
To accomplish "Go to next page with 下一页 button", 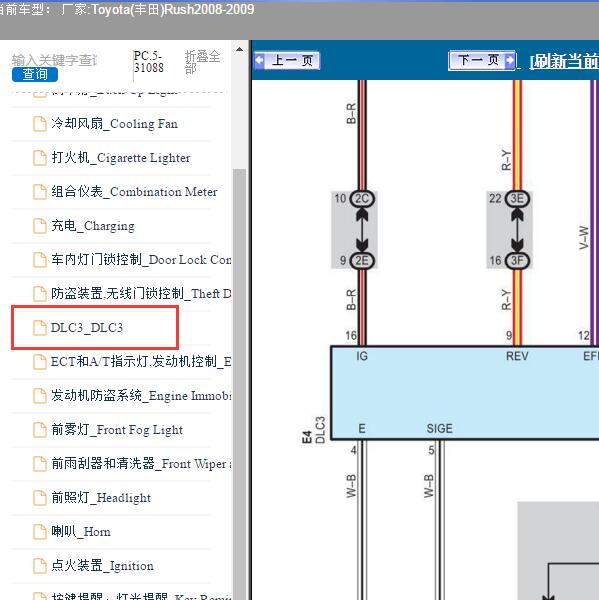I will click(x=482, y=60).
